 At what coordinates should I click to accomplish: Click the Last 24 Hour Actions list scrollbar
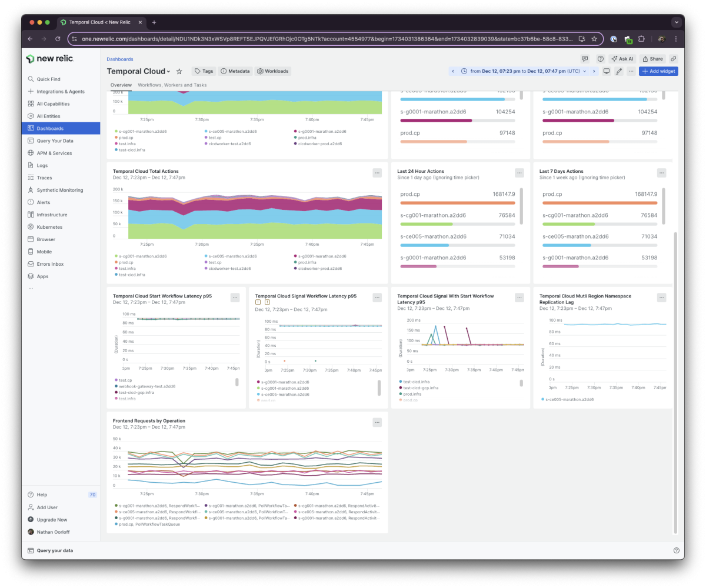point(522,206)
